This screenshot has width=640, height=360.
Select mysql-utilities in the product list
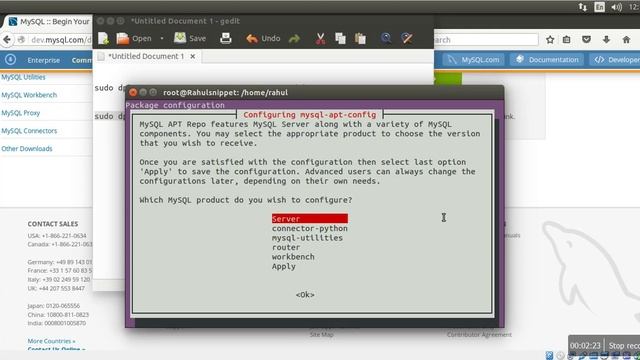(x=307, y=238)
